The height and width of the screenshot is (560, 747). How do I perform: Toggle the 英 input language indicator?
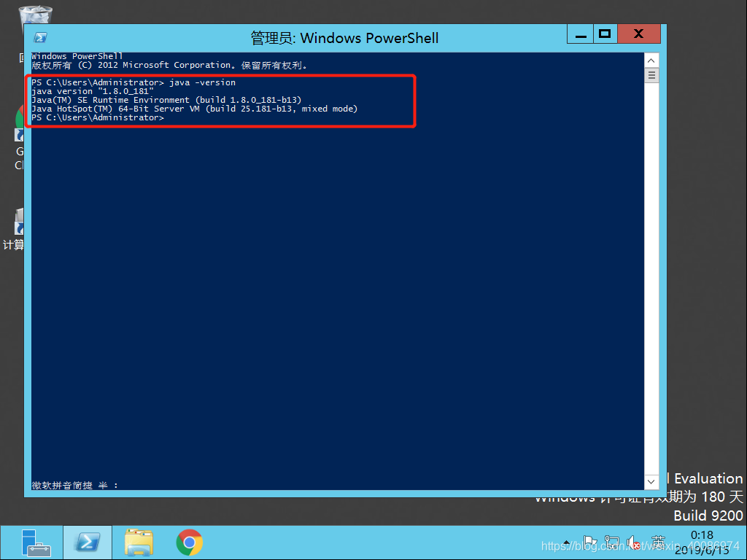point(657,542)
